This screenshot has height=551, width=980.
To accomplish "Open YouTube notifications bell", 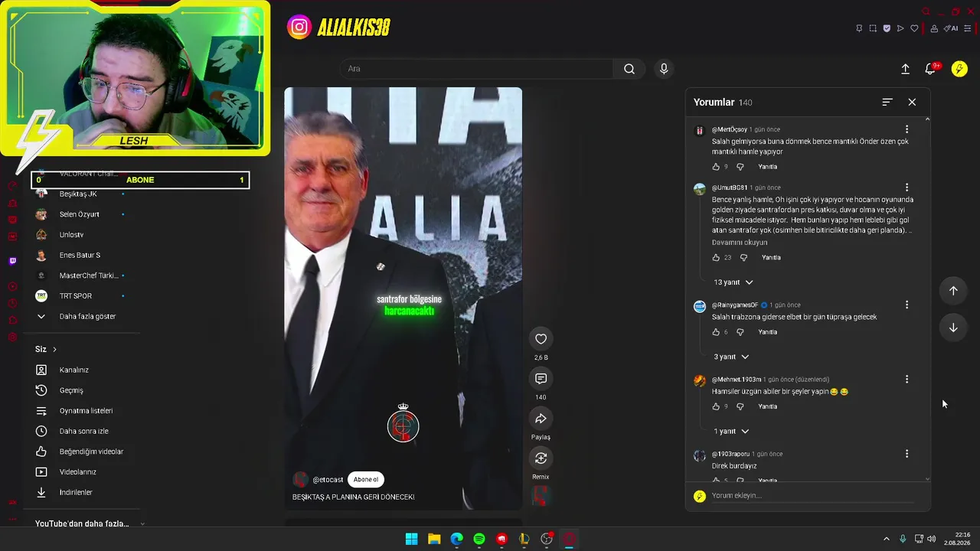I will click(x=931, y=69).
